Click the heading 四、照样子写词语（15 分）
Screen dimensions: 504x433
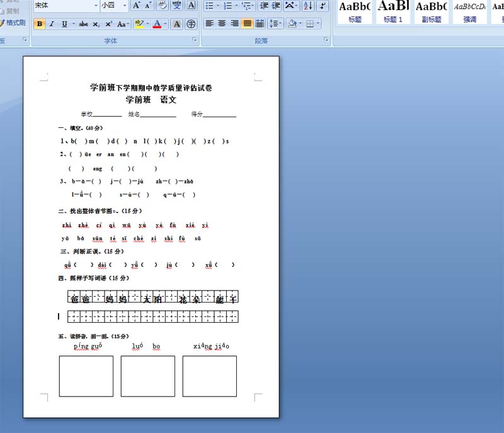[93, 278]
